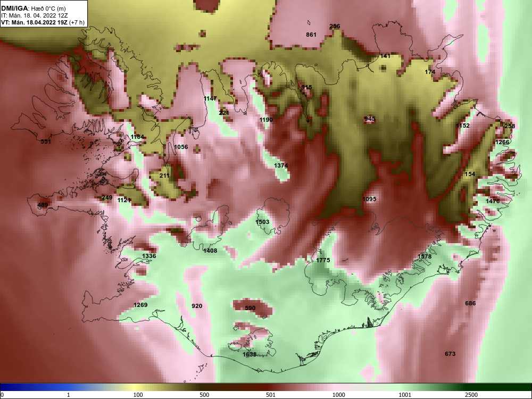532x399 pixels.
Task: Click the legend label 100
Action: pos(138,395)
